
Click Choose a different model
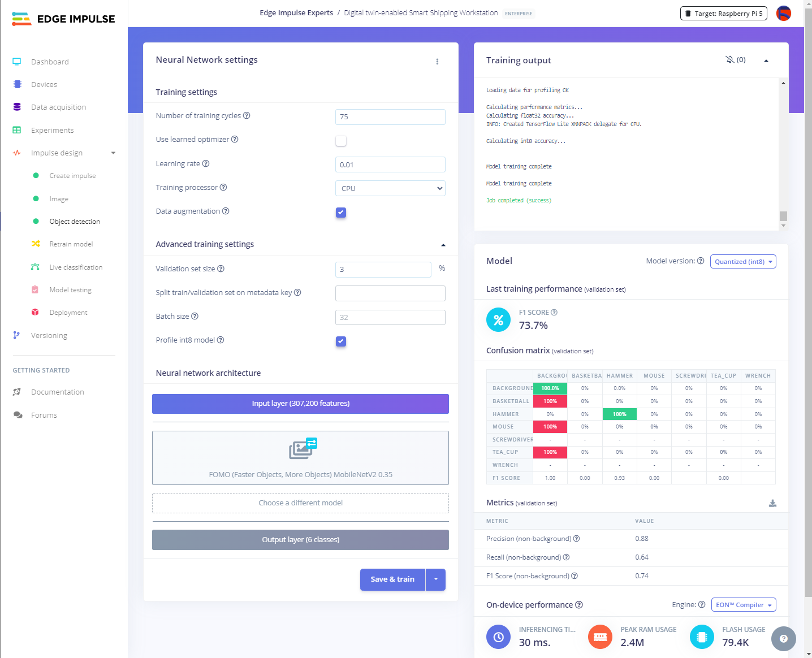pos(300,503)
